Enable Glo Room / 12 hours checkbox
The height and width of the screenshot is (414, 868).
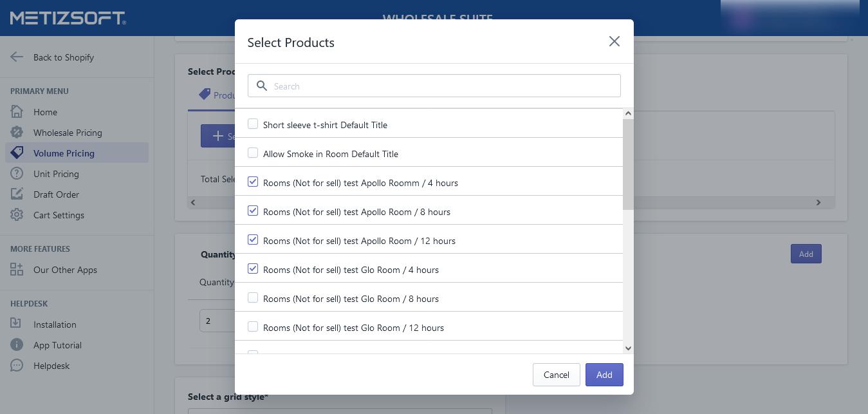[253, 327]
